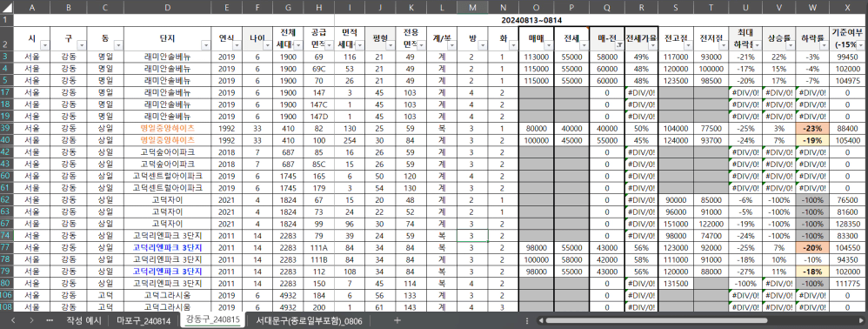Go to next sheet with right navigation arrow
Screen dimensions: 868x329
[31, 320]
